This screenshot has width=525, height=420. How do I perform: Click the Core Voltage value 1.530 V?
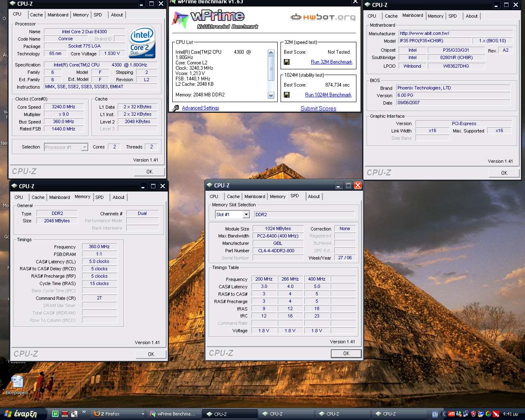(112, 53)
